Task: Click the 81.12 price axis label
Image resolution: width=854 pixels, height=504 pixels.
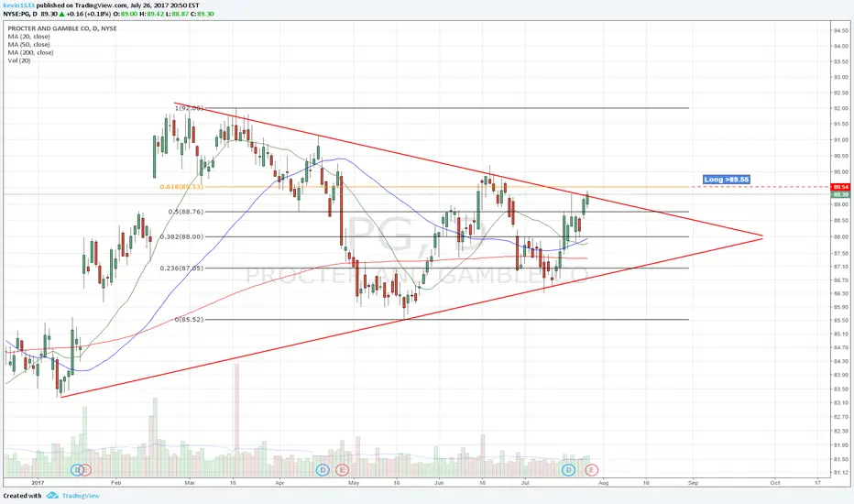Action: point(840,473)
